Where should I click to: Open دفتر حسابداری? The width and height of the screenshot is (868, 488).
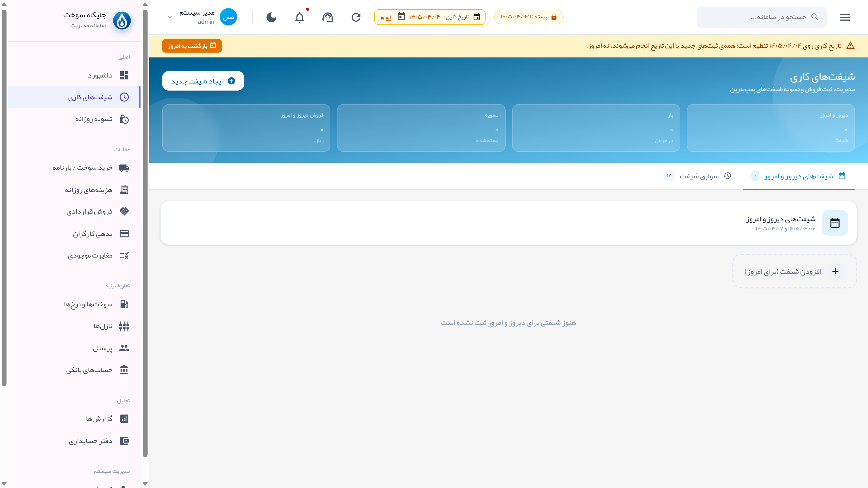74,441
